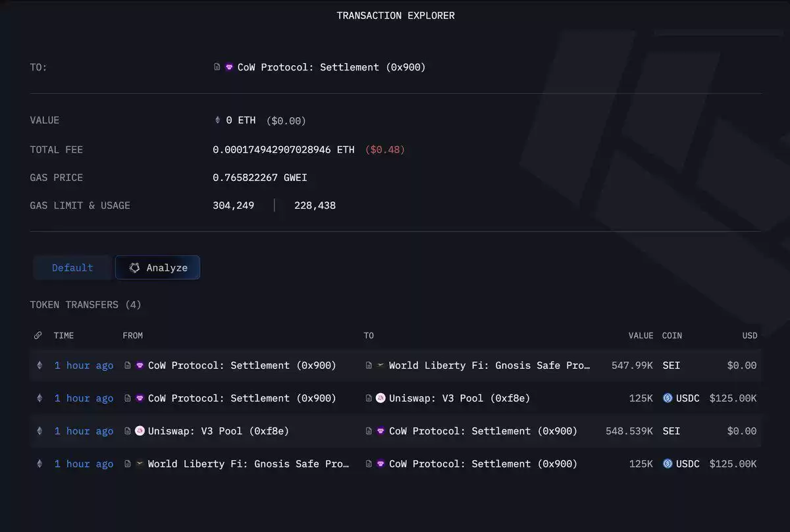Screen dimensions: 790x532
Task: Click the World Liberty Fi logo in the 547.99K SEI row
Action: click(x=381, y=365)
